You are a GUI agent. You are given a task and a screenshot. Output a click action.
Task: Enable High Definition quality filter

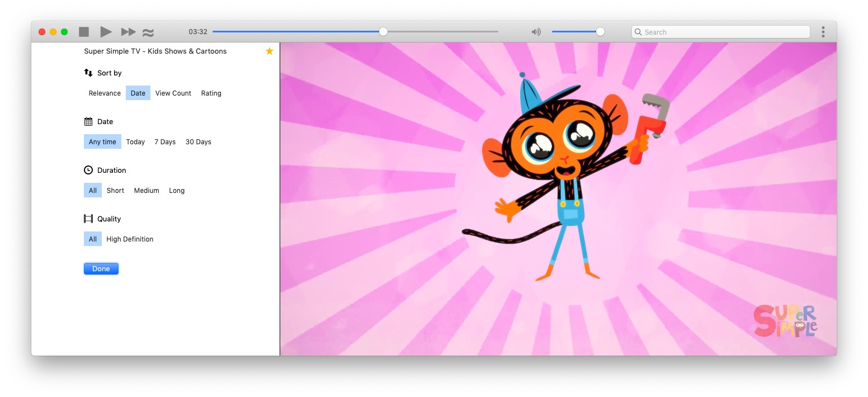click(130, 239)
